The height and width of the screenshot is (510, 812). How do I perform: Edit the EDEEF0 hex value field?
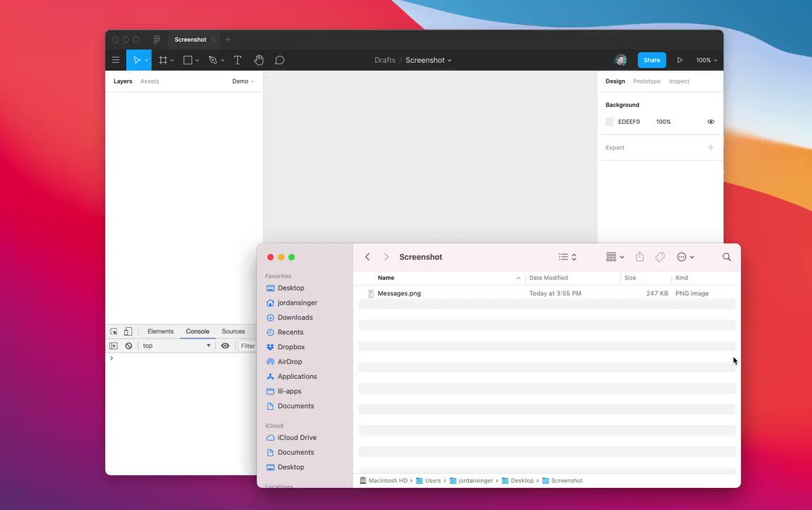click(x=628, y=122)
